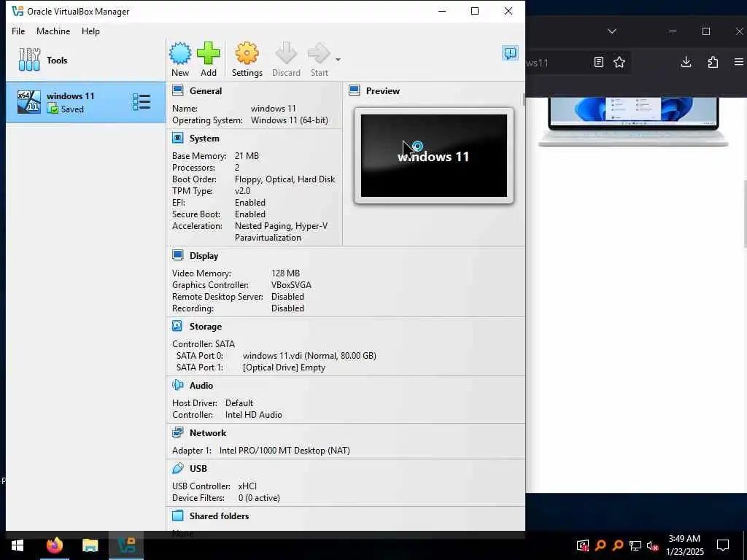Viewport: 747px width, 560px height.
Task: Click the Windows laptop image in browser
Action: coord(633,121)
